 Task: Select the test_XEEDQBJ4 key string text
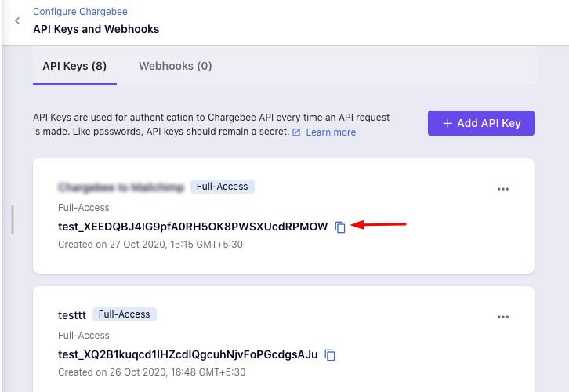pos(193,227)
